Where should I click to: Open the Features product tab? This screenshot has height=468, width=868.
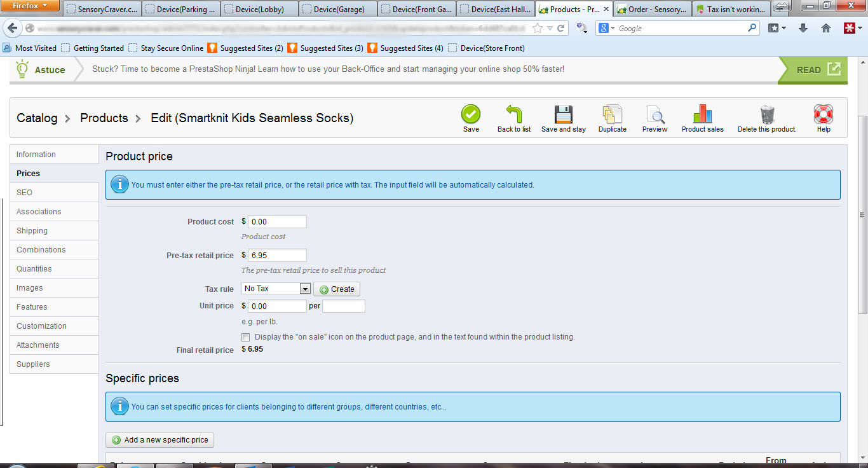pyautogui.click(x=54, y=307)
